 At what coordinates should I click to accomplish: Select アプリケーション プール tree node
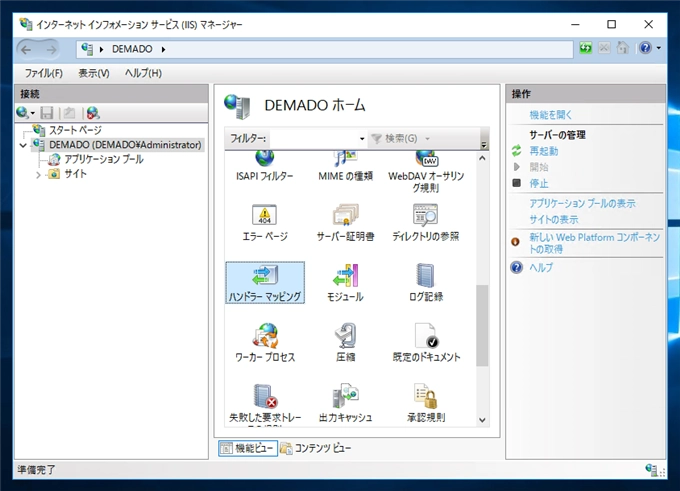(104, 160)
